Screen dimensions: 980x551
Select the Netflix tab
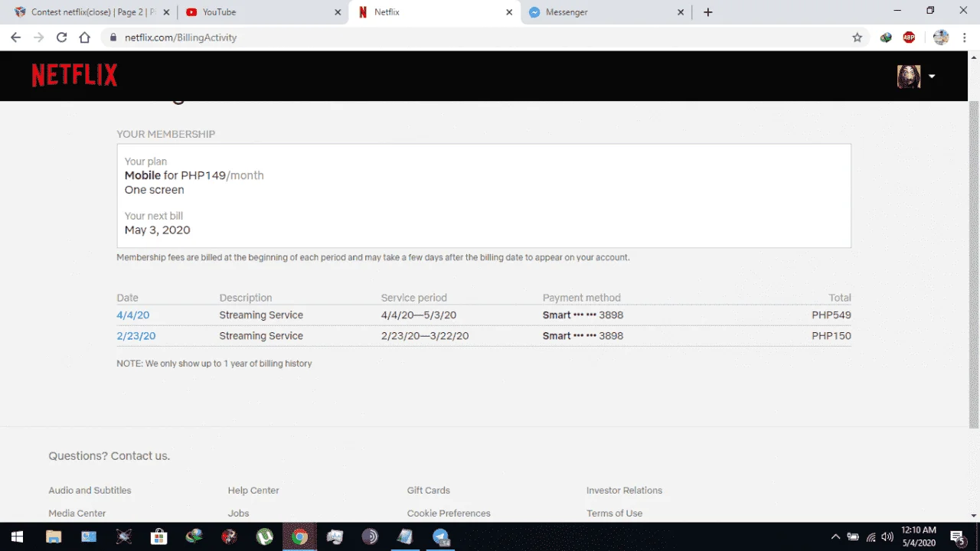434,12
